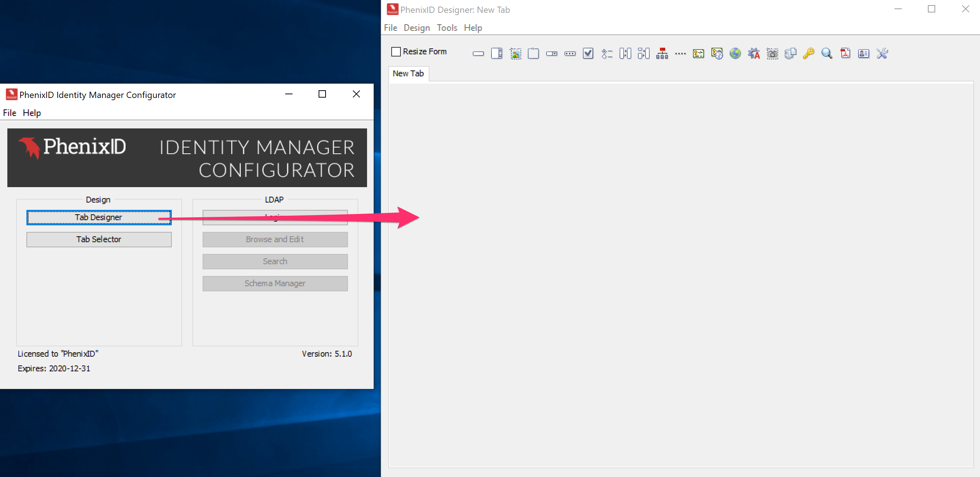980x477 pixels.
Task: Switch to the New Tab tab
Action: click(x=408, y=73)
